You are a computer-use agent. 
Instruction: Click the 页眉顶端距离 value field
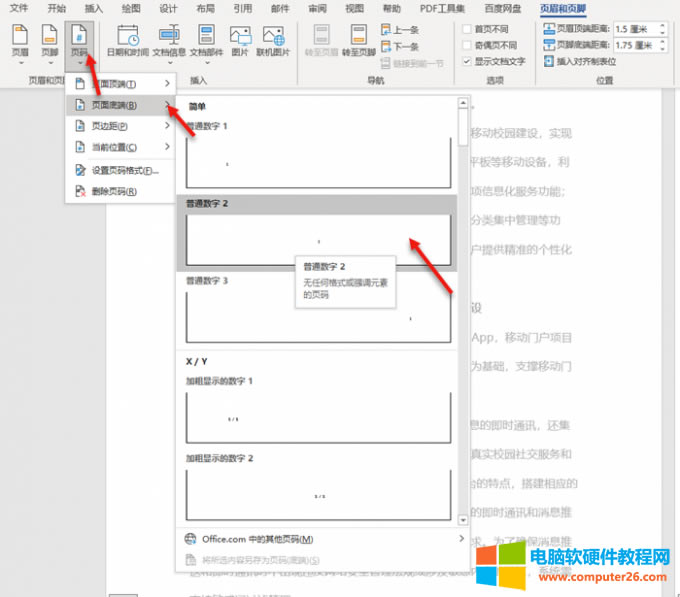click(637, 28)
